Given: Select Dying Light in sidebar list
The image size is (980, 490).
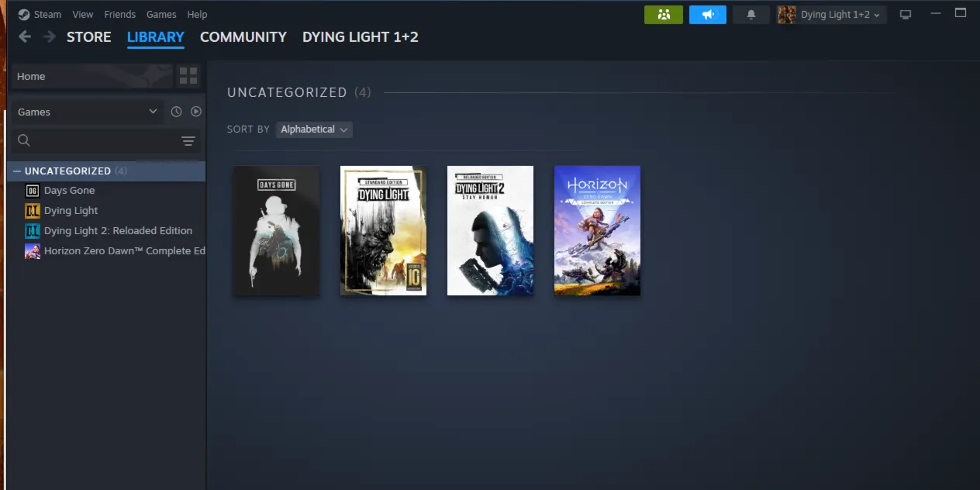Looking at the screenshot, I should tap(71, 211).
